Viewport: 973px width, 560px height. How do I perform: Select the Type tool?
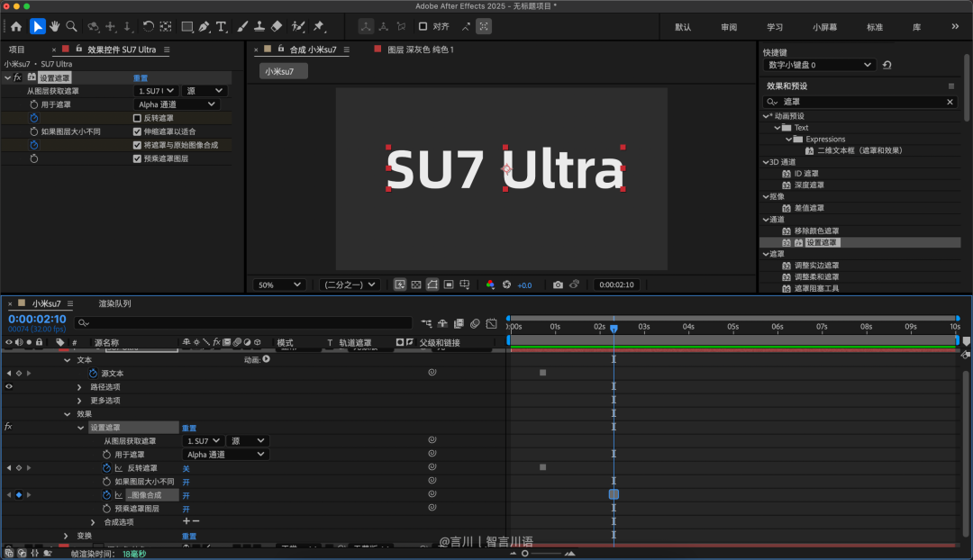222,26
